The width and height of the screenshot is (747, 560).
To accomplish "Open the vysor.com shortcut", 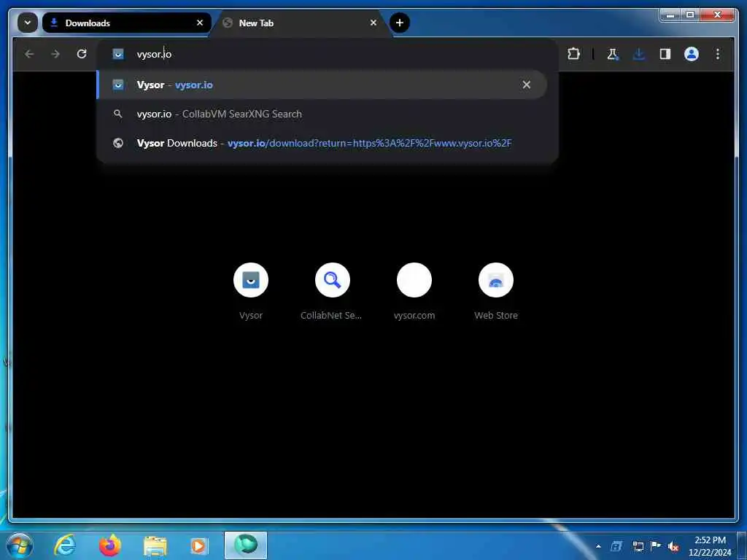I will click(414, 292).
